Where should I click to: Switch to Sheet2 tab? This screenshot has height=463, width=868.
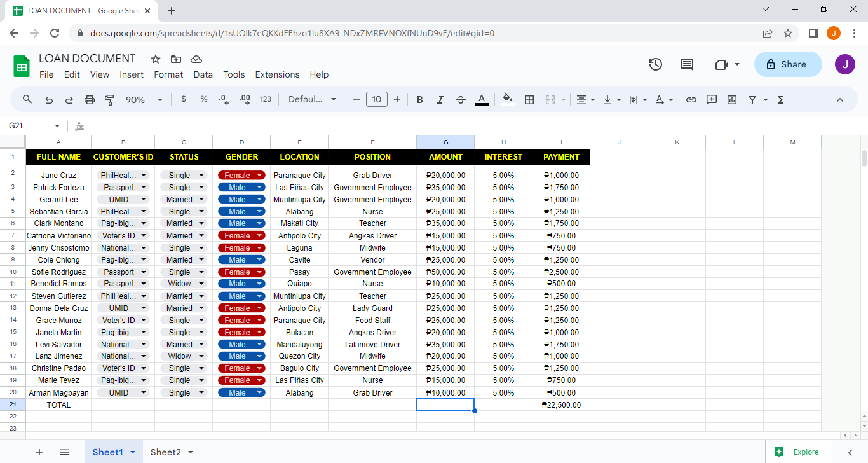(165, 452)
